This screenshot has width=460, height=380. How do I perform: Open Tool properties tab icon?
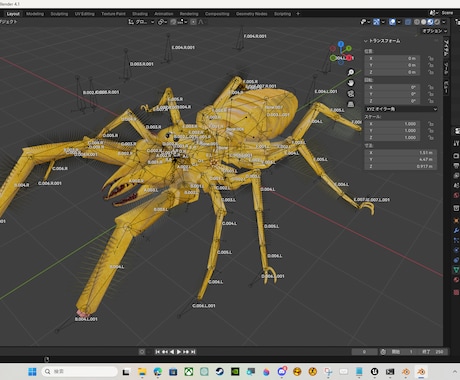click(x=456, y=143)
